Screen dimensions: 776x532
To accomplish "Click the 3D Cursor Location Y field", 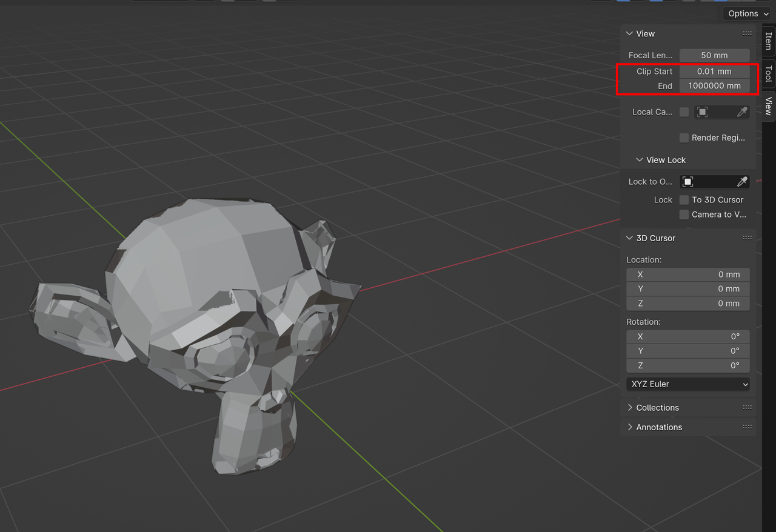I will [x=688, y=289].
